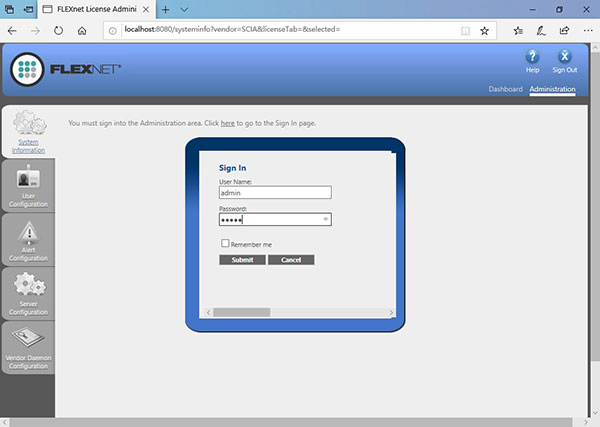
Task: Refresh the page
Action: pos(59,31)
